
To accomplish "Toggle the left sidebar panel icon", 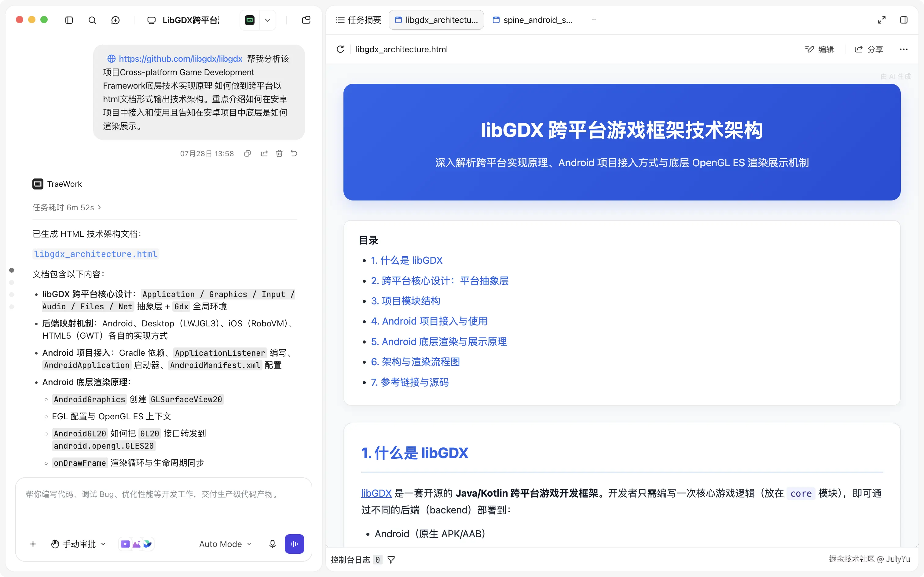I will click(69, 20).
